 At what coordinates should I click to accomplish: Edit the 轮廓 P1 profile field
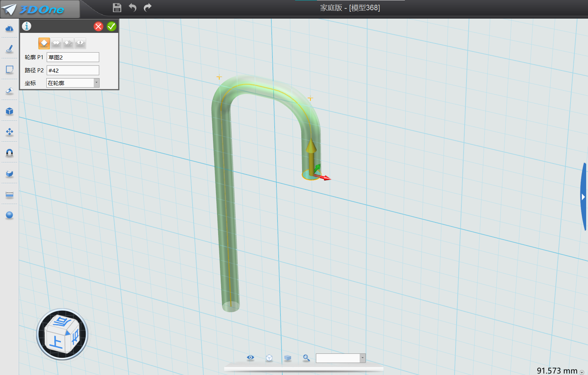[x=73, y=57]
